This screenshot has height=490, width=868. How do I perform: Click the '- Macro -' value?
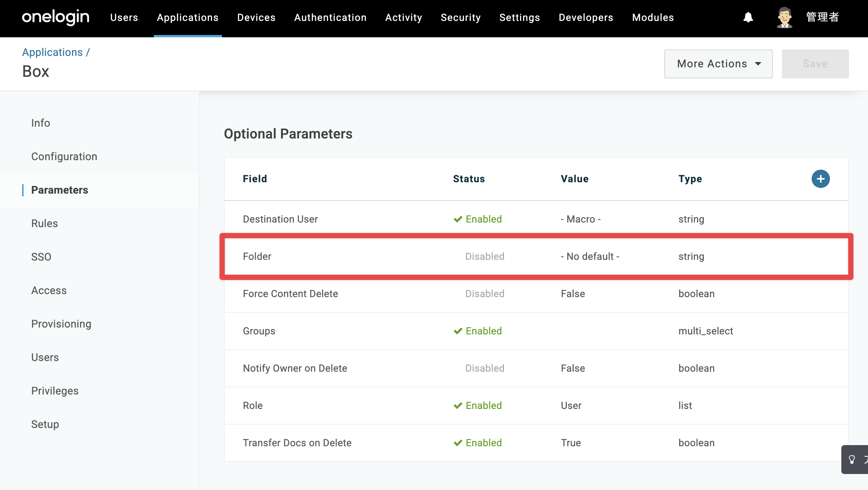[581, 219]
